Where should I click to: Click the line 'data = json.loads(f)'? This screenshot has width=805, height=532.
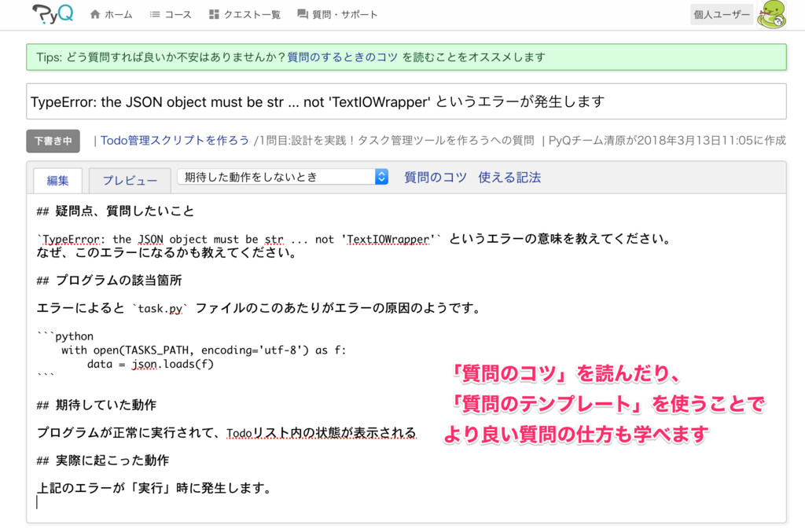[150, 364]
